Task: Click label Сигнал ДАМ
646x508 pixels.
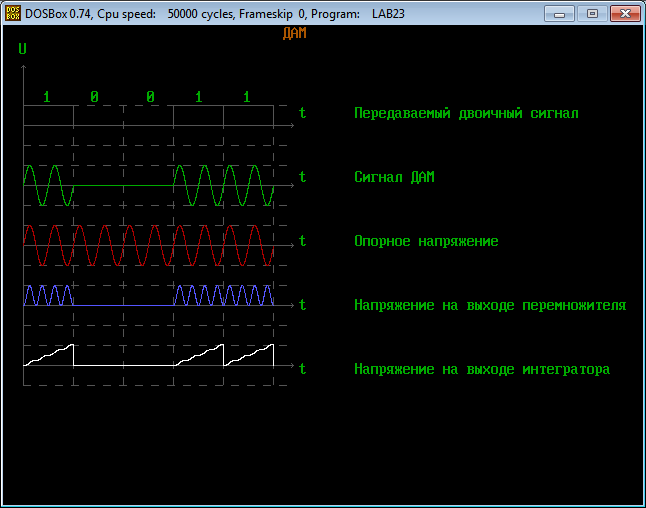Action: [394, 177]
